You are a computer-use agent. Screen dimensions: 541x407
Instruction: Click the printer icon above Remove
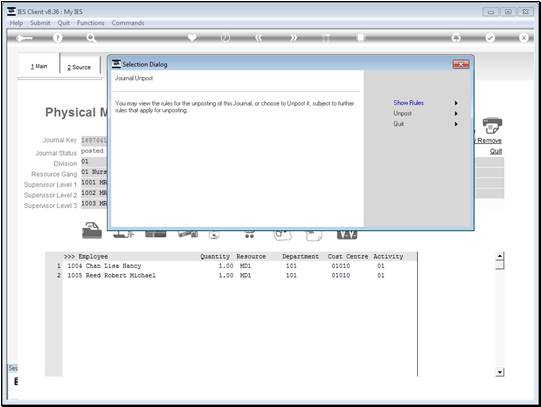tap(492, 126)
